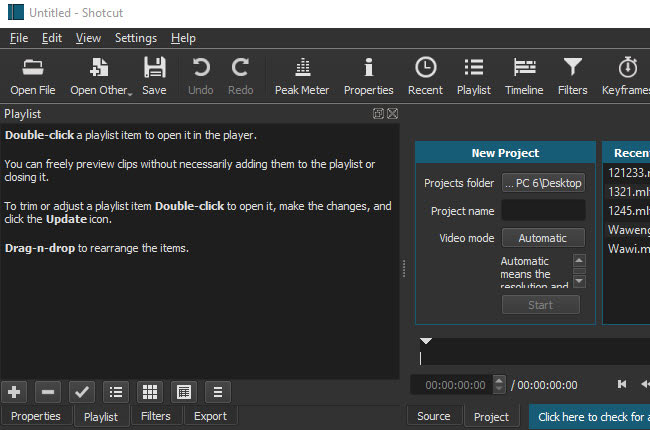Switch playlist to icons table view
The image size is (650, 430).
coord(184,392)
